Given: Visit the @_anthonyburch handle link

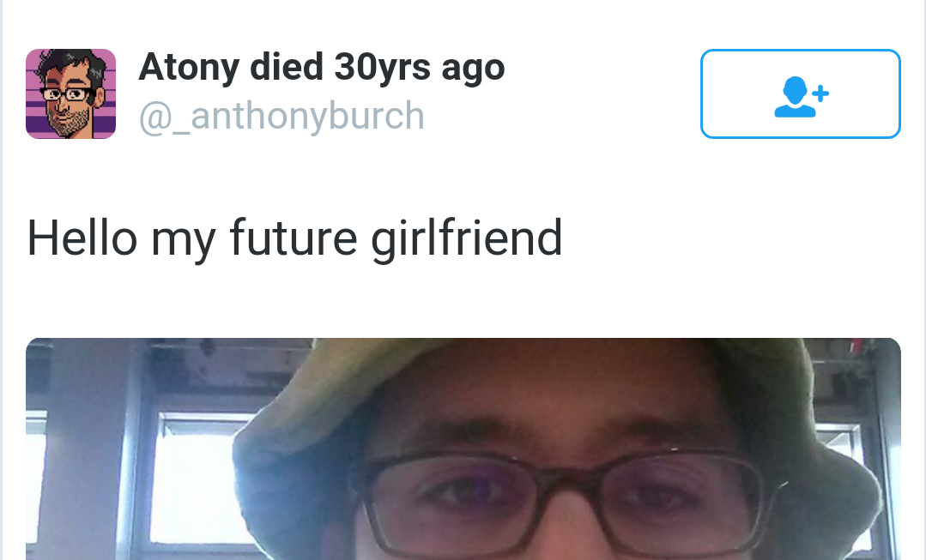Looking at the screenshot, I should (x=281, y=115).
